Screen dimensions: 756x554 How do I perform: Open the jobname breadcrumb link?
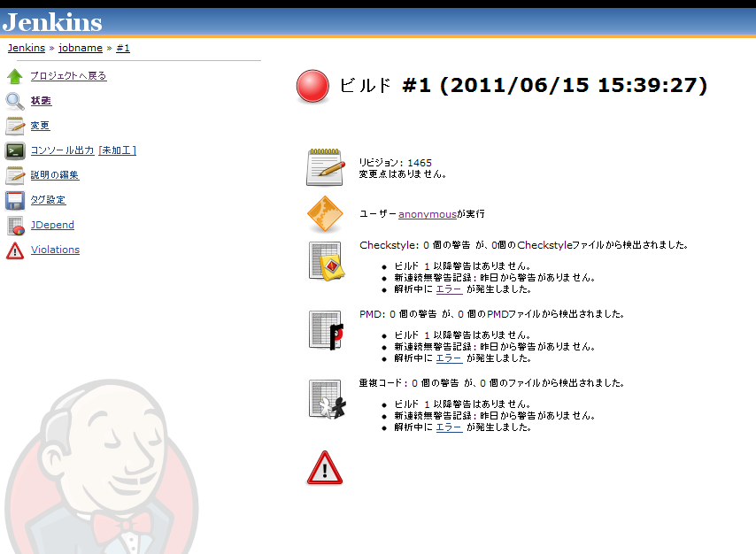[x=81, y=48]
